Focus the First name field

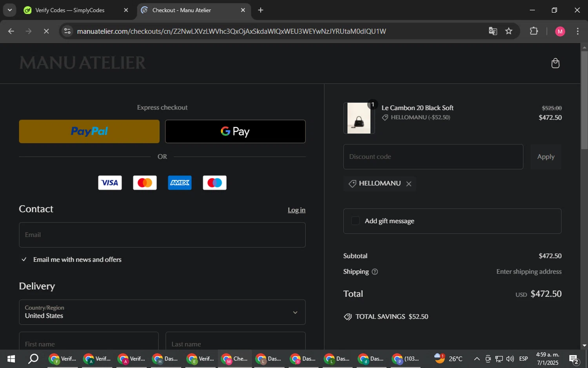tap(89, 341)
